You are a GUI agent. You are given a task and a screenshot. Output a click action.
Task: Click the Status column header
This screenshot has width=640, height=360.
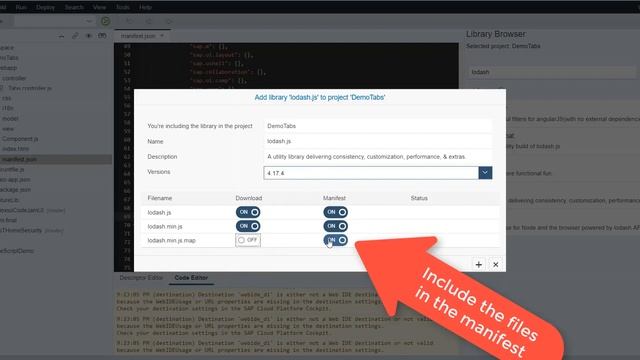tap(419, 198)
